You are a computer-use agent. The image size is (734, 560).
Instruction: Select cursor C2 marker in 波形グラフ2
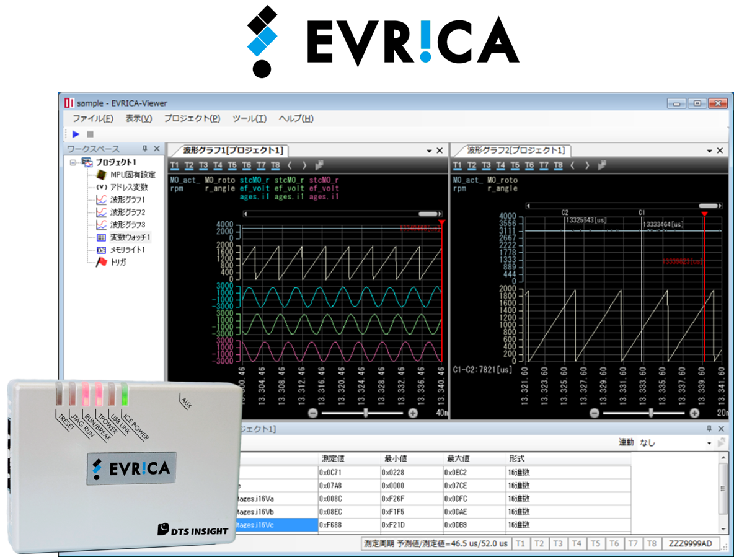click(x=565, y=212)
